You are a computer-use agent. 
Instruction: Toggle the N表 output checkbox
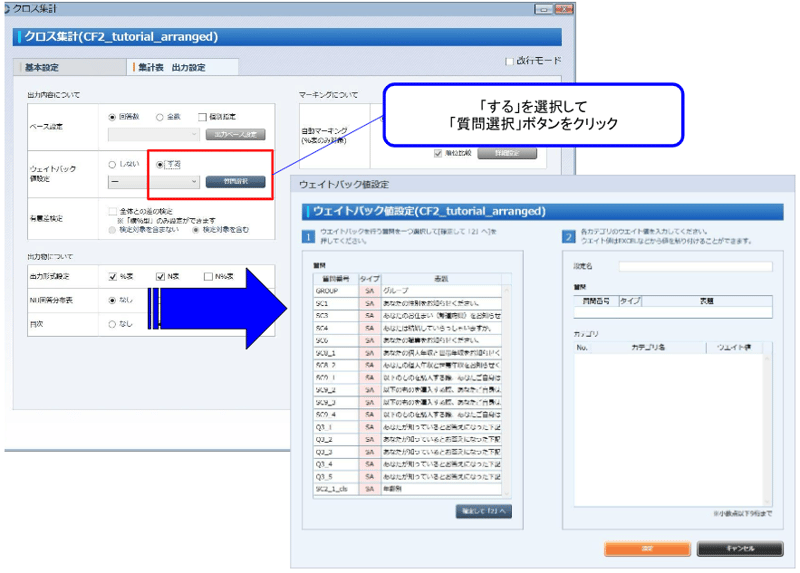160,277
